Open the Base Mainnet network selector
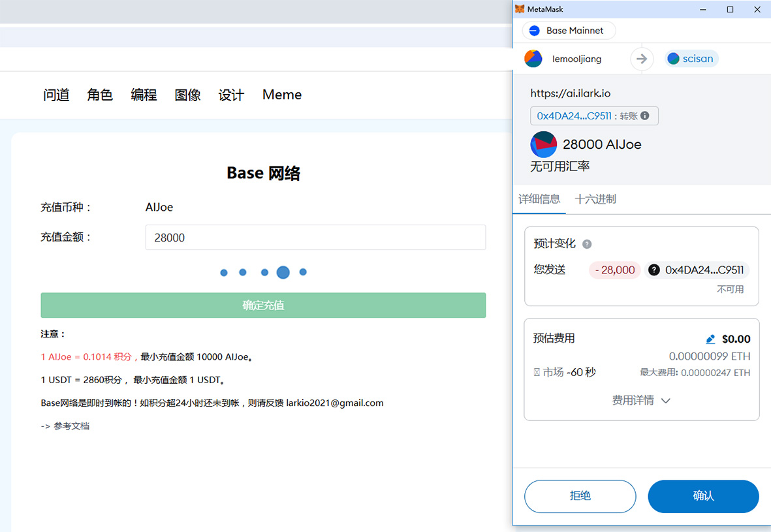The image size is (771, 532). (x=569, y=31)
